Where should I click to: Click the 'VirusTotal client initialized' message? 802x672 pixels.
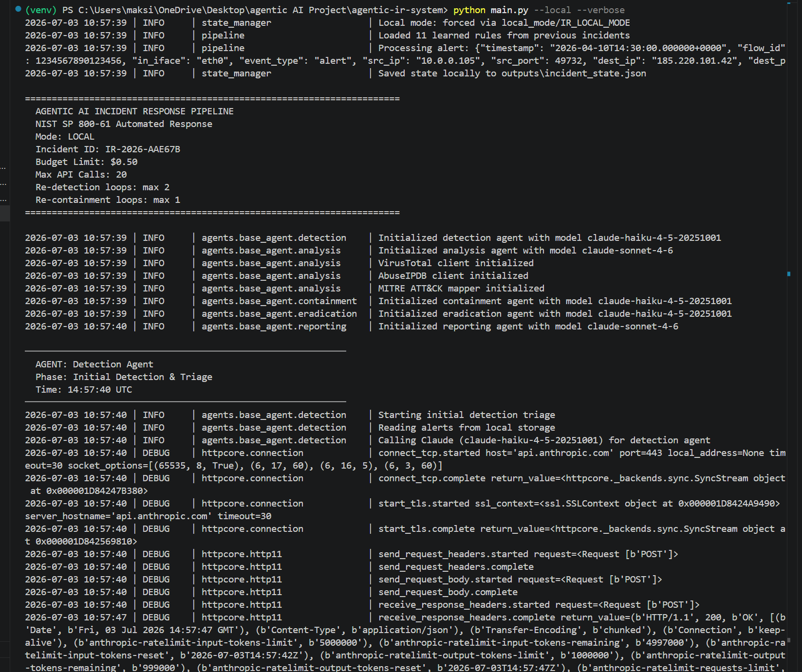tap(456, 263)
